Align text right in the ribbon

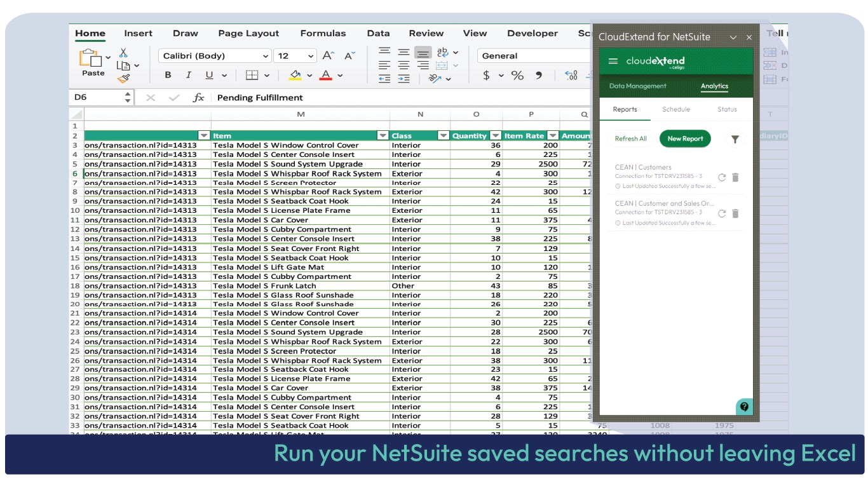click(x=423, y=65)
